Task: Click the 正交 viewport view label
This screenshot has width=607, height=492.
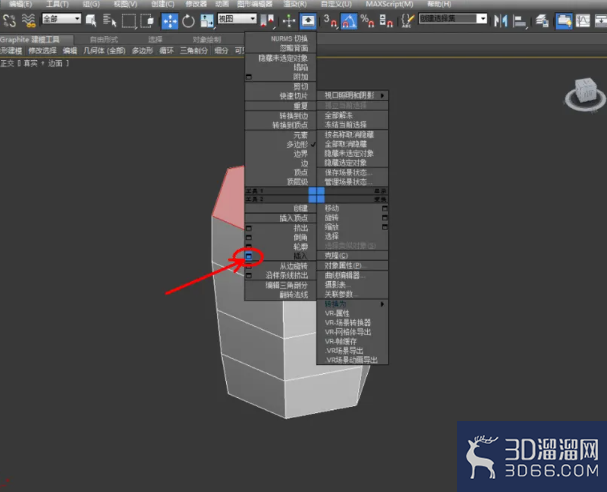Action: pyautogui.click(x=7, y=63)
